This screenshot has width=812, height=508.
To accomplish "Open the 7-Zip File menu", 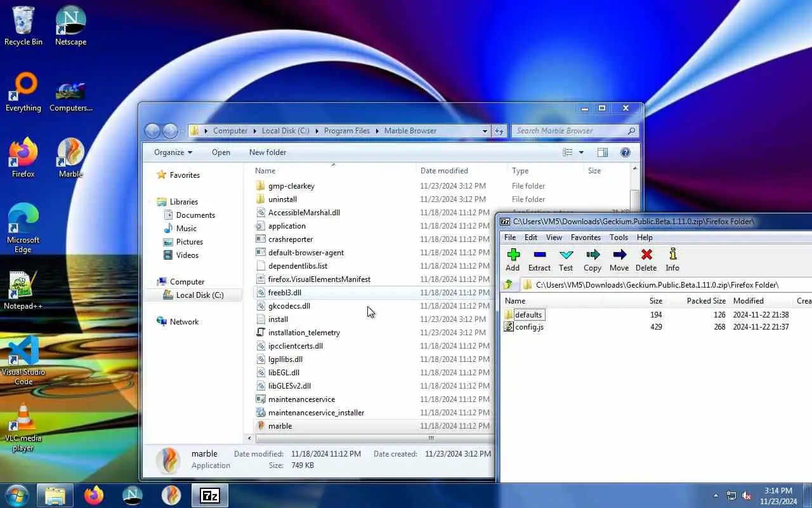I will (x=510, y=237).
